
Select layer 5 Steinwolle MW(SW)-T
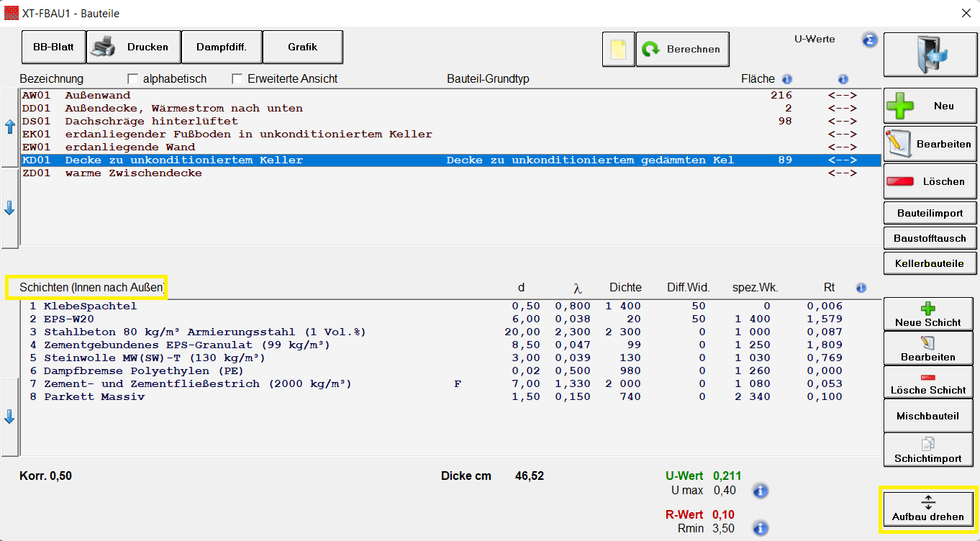[451, 358]
